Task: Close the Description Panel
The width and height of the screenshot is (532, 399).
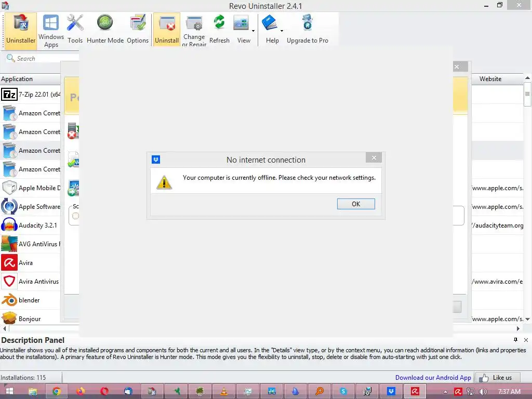Action: click(526, 340)
